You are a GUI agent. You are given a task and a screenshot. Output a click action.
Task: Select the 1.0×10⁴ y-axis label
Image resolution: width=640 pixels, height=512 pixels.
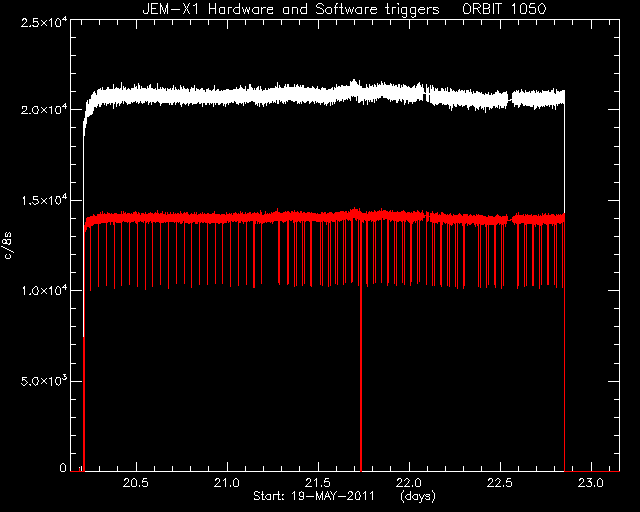(x=44, y=291)
